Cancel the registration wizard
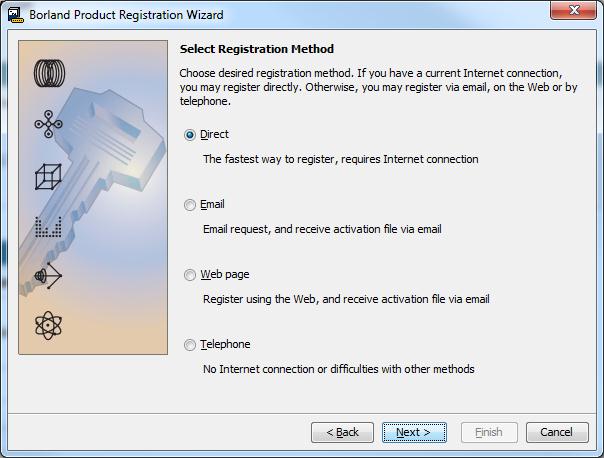Screen dimensions: 604x458 point(556,432)
